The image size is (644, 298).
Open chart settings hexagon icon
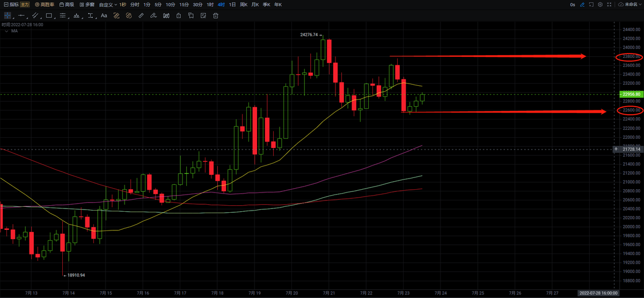click(x=600, y=5)
